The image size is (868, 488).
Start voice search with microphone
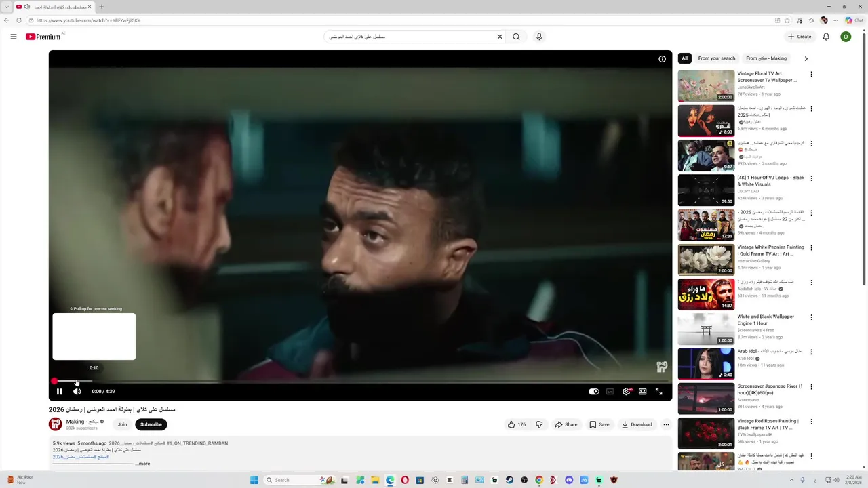click(539, 37)
